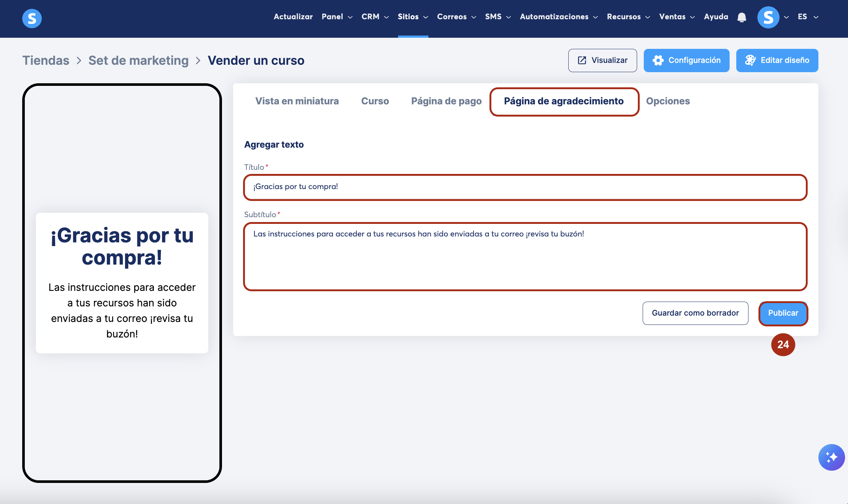Viewport: 848px width, 504px height.
Task: Open the notifications bell
Action: click(741, 17)
